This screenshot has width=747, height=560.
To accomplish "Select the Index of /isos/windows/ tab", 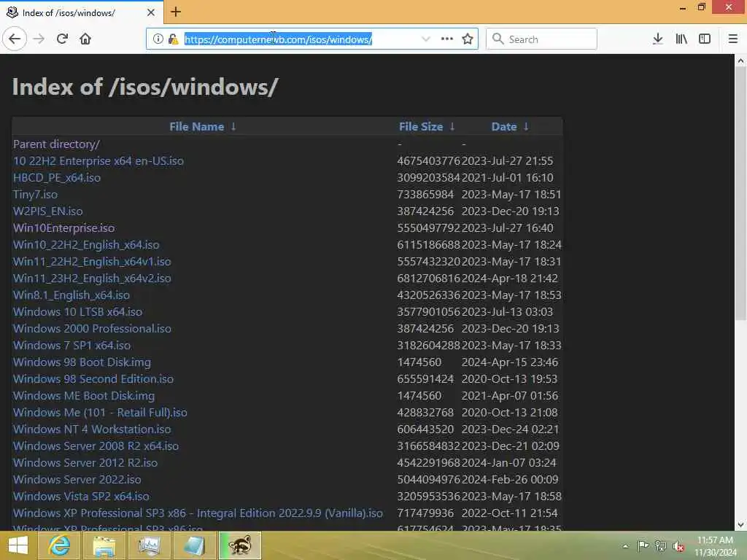I will click(82, 12).
